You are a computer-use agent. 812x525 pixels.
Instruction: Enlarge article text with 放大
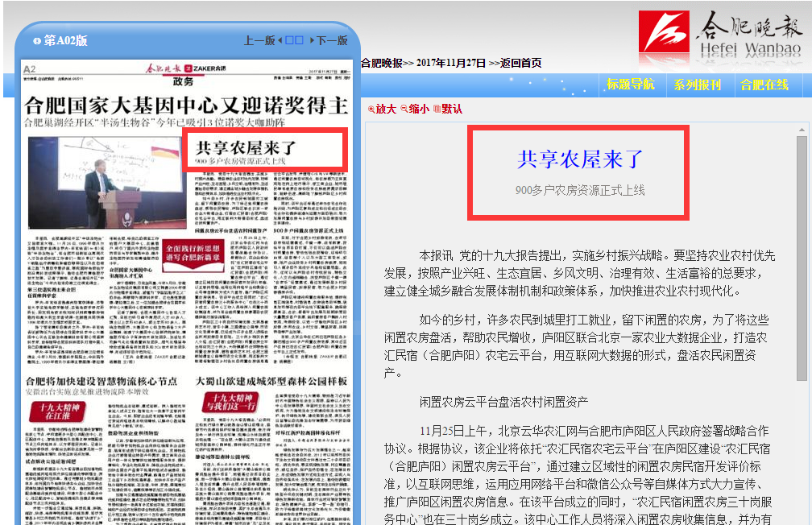382,109
